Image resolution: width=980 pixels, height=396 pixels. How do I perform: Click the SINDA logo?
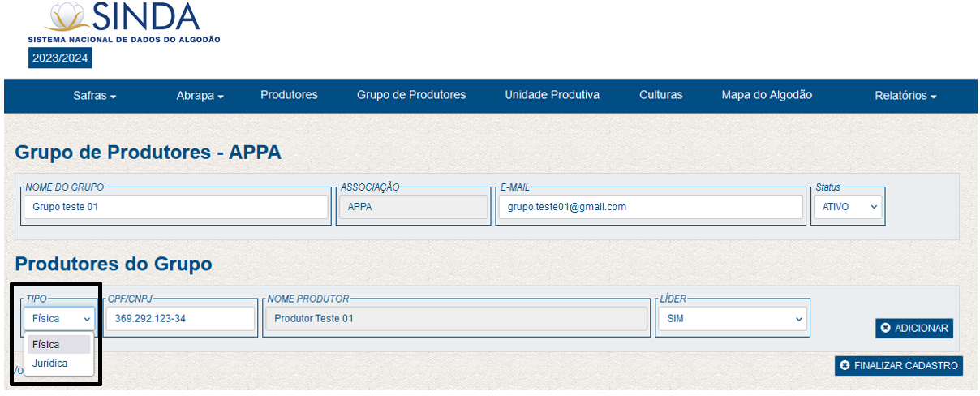click(x=123, y=22)
